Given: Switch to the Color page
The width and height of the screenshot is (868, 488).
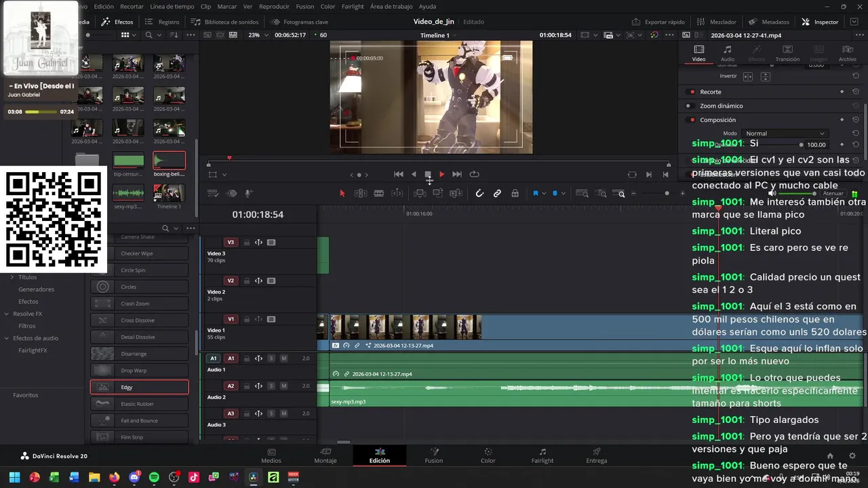Looking at the screenshot, I should [488, 455].
